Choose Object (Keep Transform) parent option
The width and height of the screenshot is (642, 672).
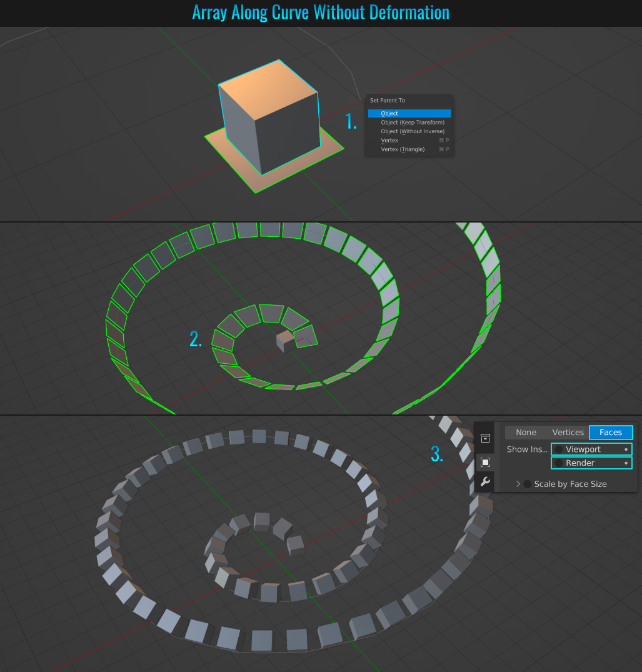[409, 122]
